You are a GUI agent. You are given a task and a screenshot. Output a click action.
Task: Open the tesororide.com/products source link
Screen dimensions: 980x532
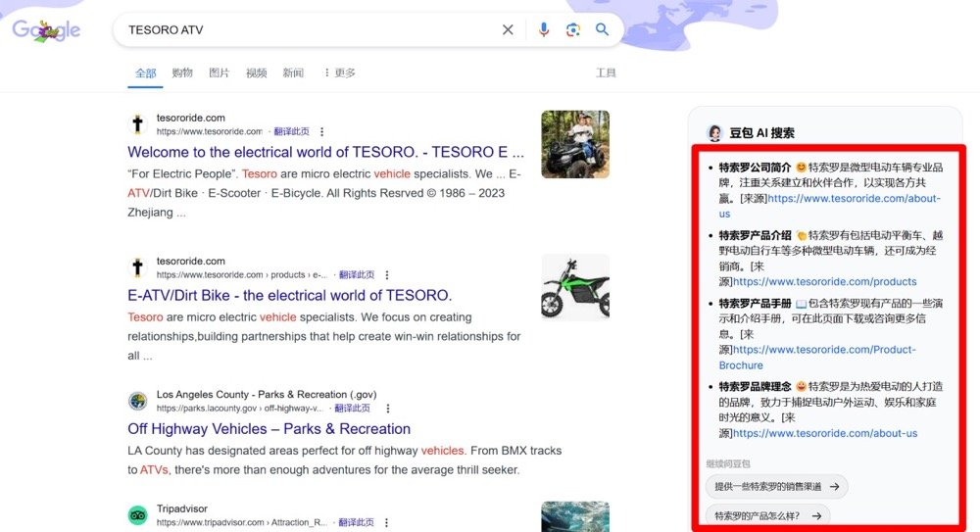point(824,281)
